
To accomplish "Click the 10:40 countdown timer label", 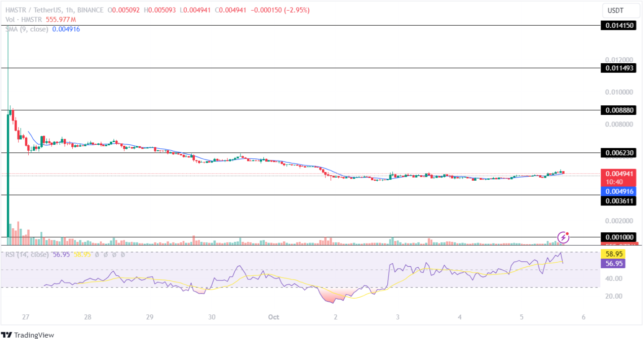I will click(613, 182).
